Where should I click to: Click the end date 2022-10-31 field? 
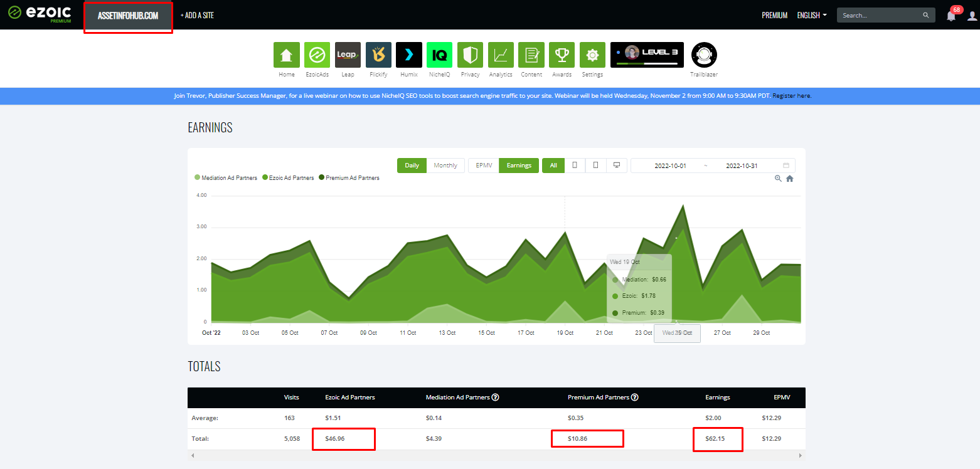742,166
